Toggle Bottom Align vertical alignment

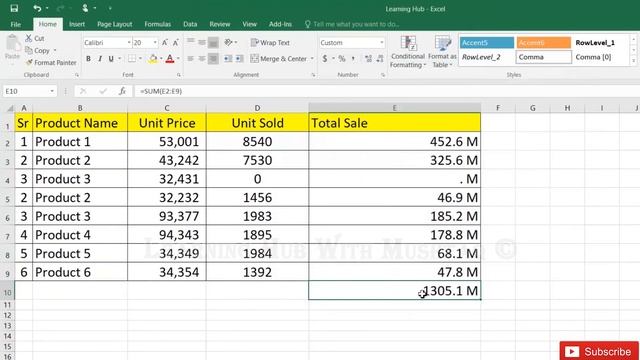point(213,42)
